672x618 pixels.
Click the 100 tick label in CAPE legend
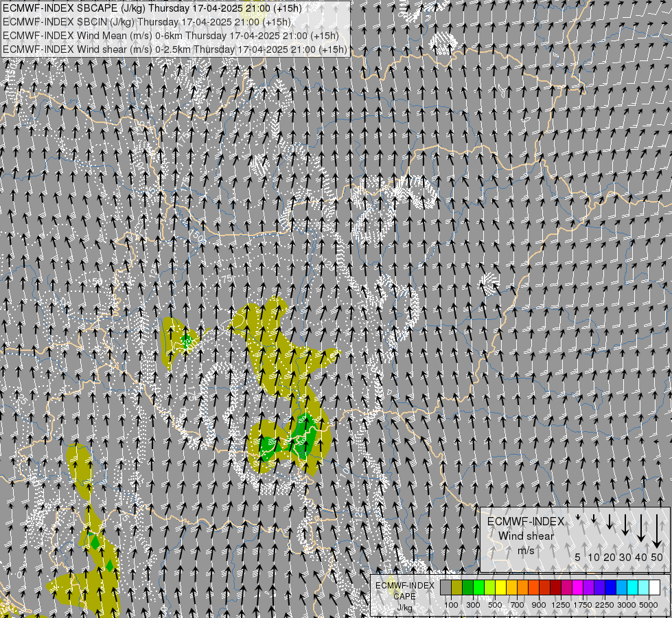point(451,605)
